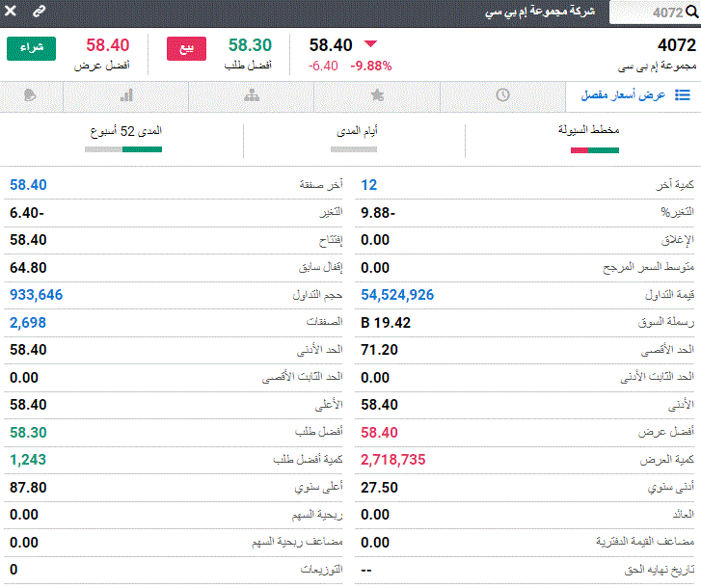Open the clock time-and-sales tab
The image size is (701, 588).
[x=502, y=95]
